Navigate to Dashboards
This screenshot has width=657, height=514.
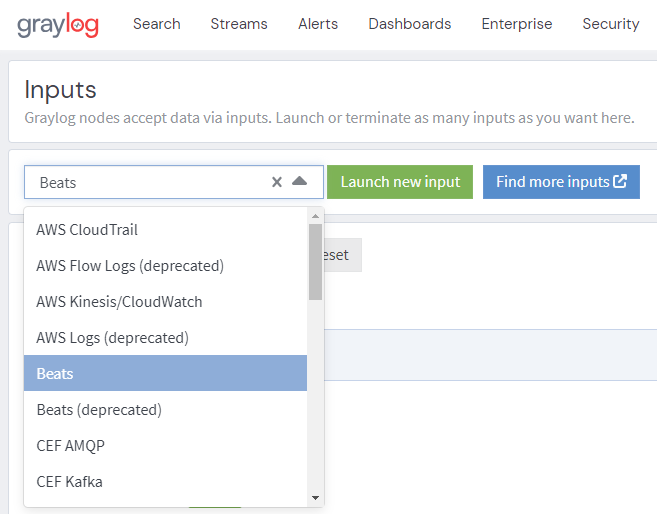(x=410, y=24)
